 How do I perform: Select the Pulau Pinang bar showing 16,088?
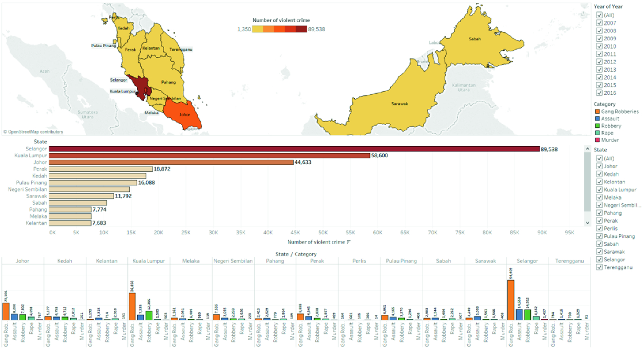pos(93,182)
